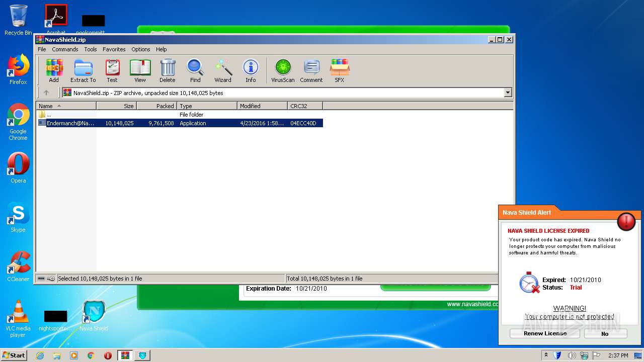Click the Comment toolbar icon
Screen dimensions: 644x362
click(x=311, y=70)
